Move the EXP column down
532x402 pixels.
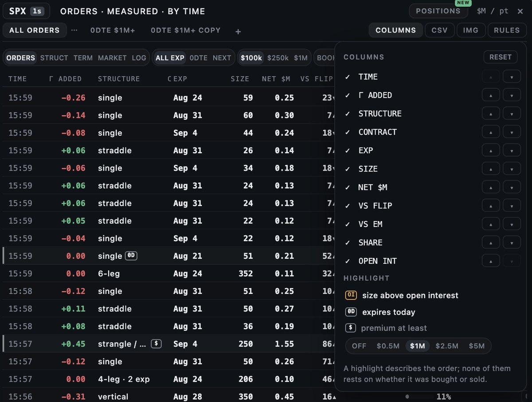coord(512,151)
